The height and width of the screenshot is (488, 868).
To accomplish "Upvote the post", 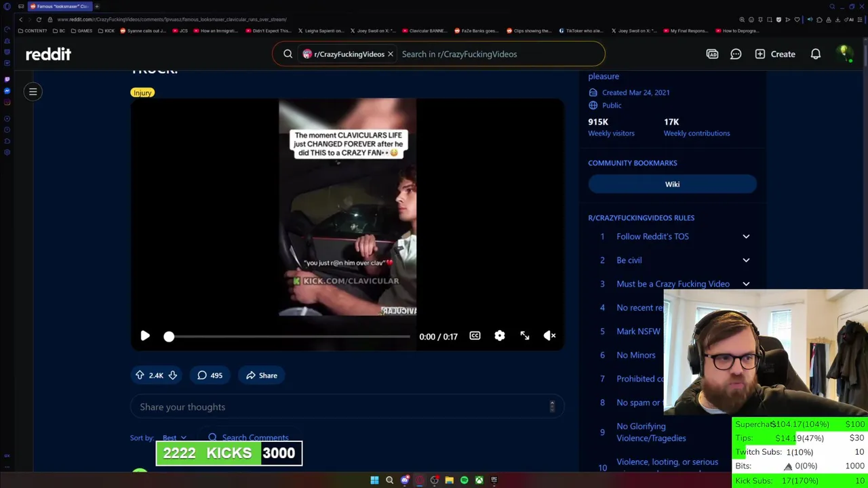I will [140, 375].
